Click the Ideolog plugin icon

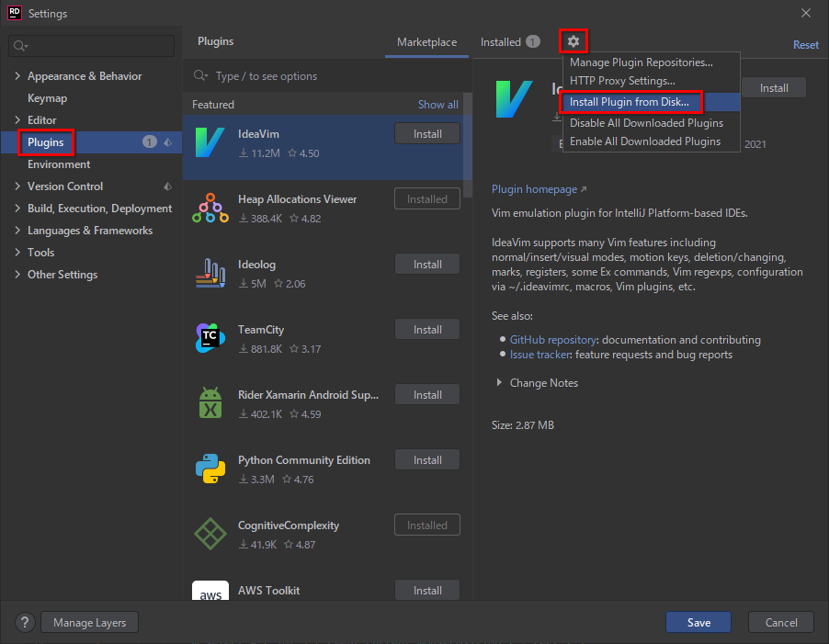point(210,273)
